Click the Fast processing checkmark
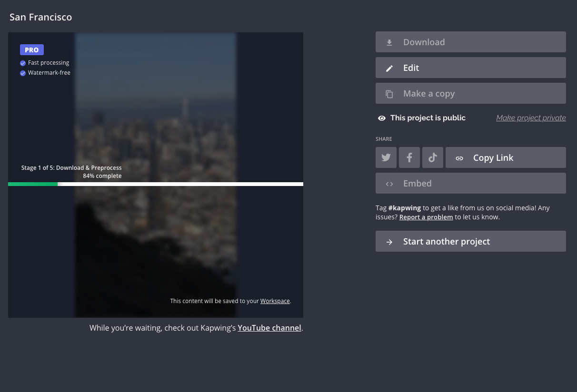Image resolution: width=577 pixels, height=392 pixels. pos(23,63)
